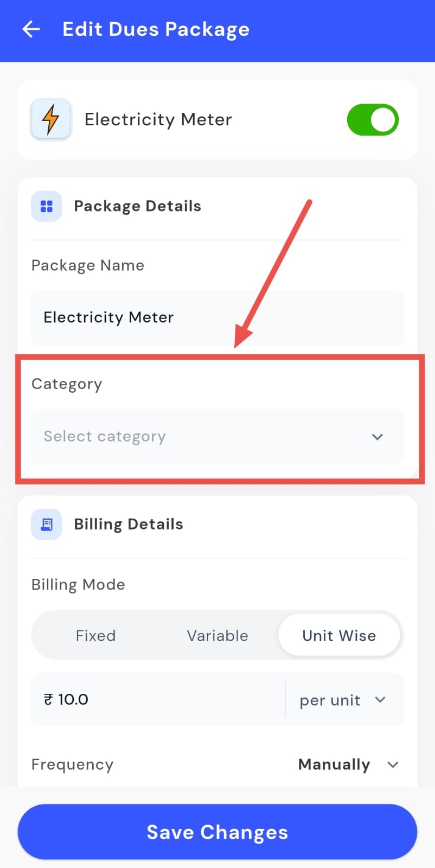This screenshot has height=868, width=435.
Task: Expand the per unit dropdown
Action: coord(343,700)
